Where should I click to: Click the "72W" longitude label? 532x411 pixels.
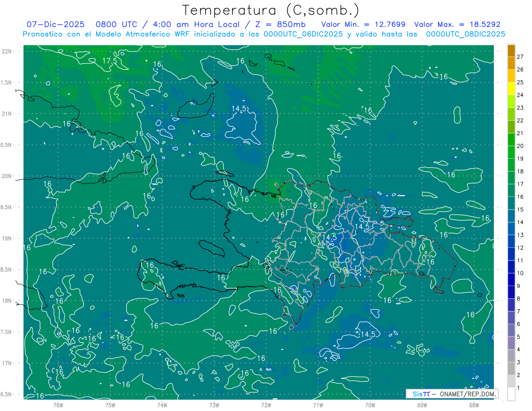(266, 405)
